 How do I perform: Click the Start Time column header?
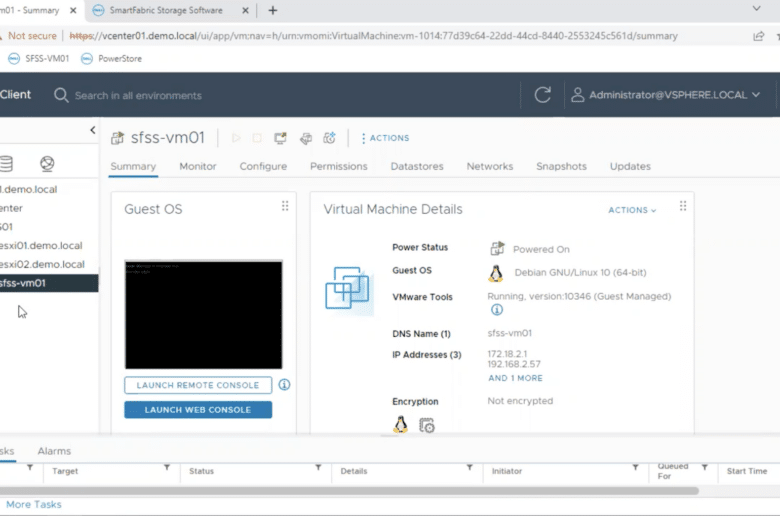click(747, 471)
